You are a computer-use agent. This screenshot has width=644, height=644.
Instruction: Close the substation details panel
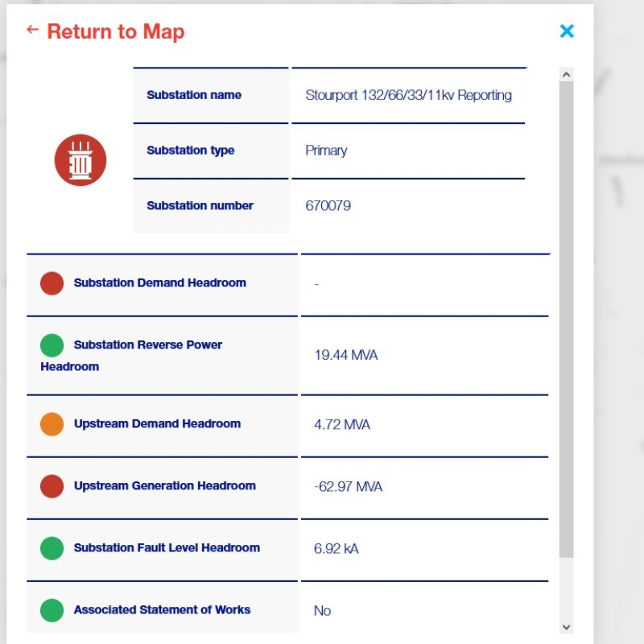pyautogui.click(x=567, y=31)
